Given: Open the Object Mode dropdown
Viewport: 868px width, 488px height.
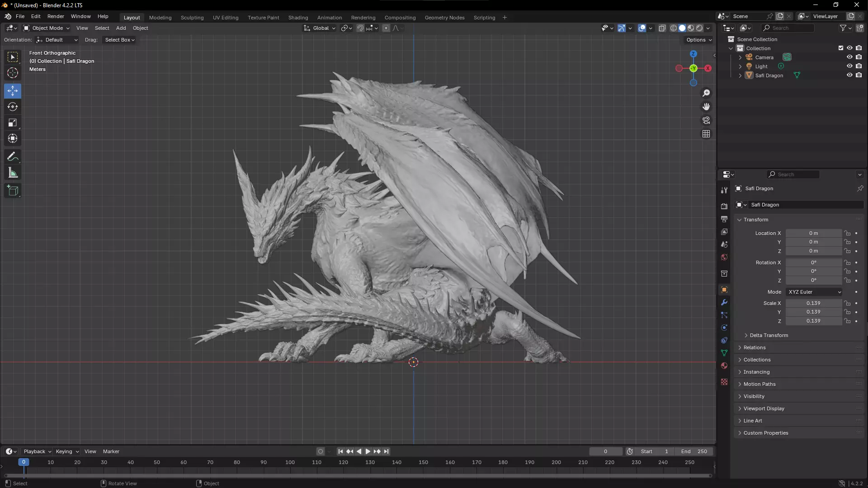Looking at the screenshot, I should (47, 28).
